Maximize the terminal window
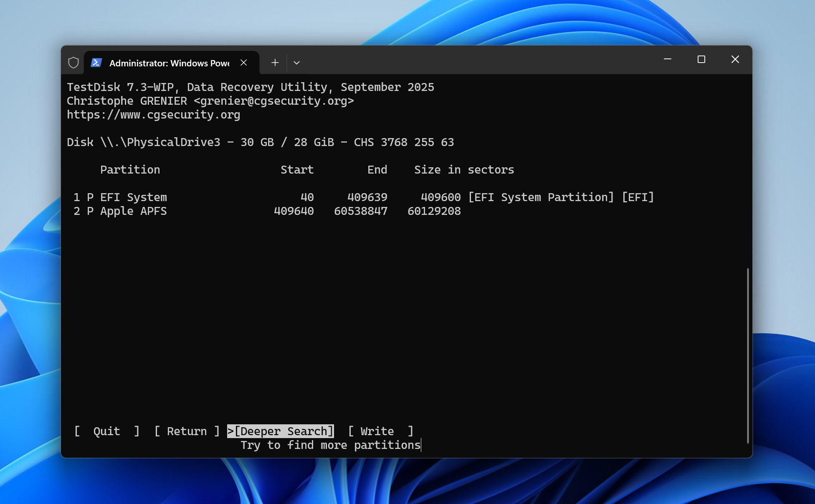Image resolution: width=815 pixels, height=504 pixels. (x=701, y=59)
